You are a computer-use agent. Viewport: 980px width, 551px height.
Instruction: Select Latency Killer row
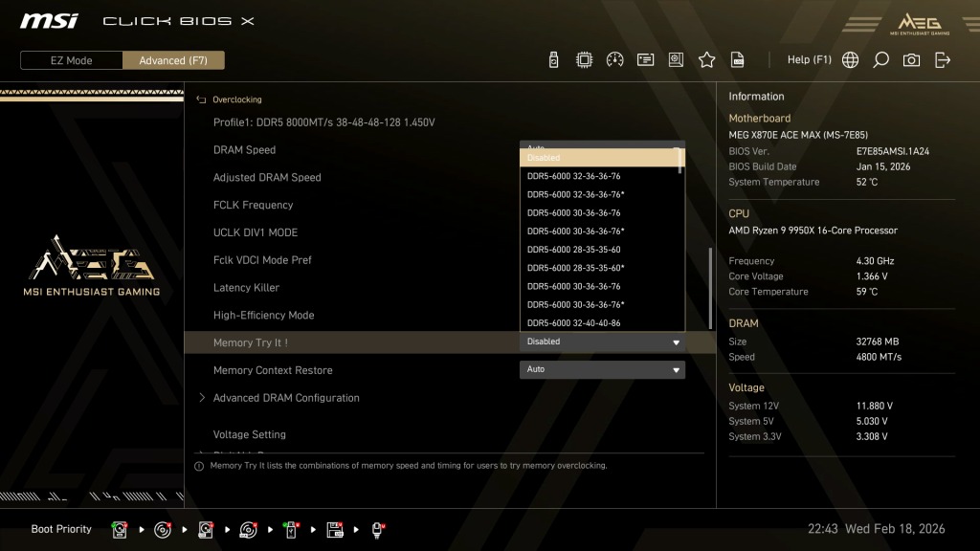[450, 287]
